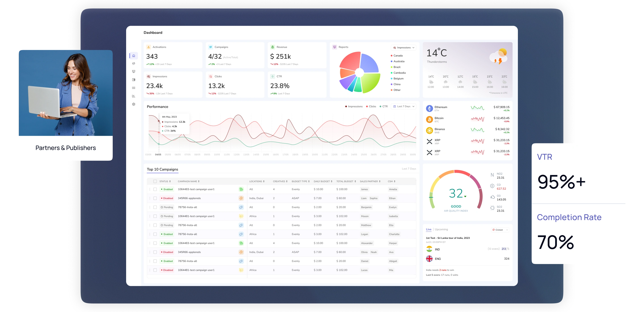The width and height of the screenshot is (644, 312).
Task: Click the James sales partner tag
Action: coord(364,189)
